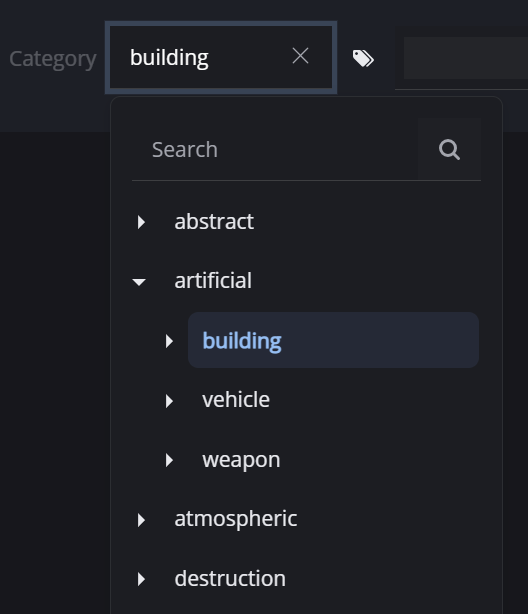Expand the building subcategory arrow
The image size is (528, 614).
click(x=169, y=341)
